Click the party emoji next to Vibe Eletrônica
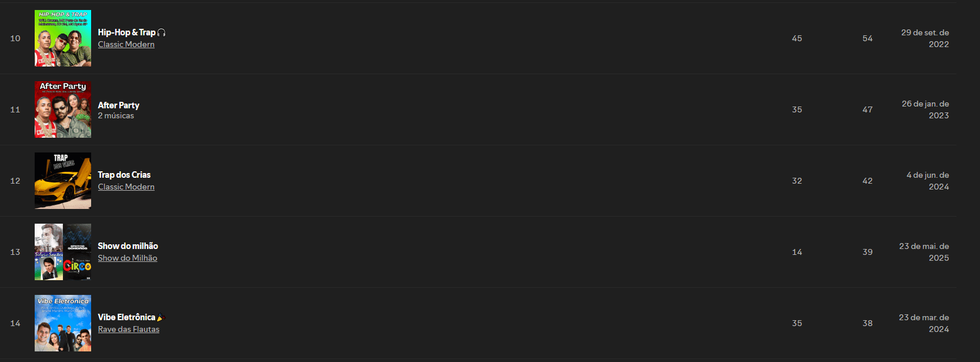980x362 pixels. click(x=160, y=317)
